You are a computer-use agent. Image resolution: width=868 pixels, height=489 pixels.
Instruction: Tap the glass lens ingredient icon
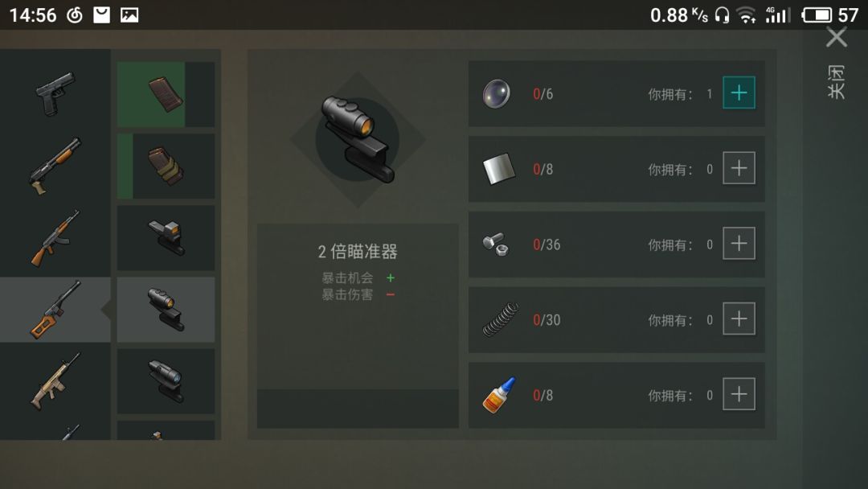496,93
